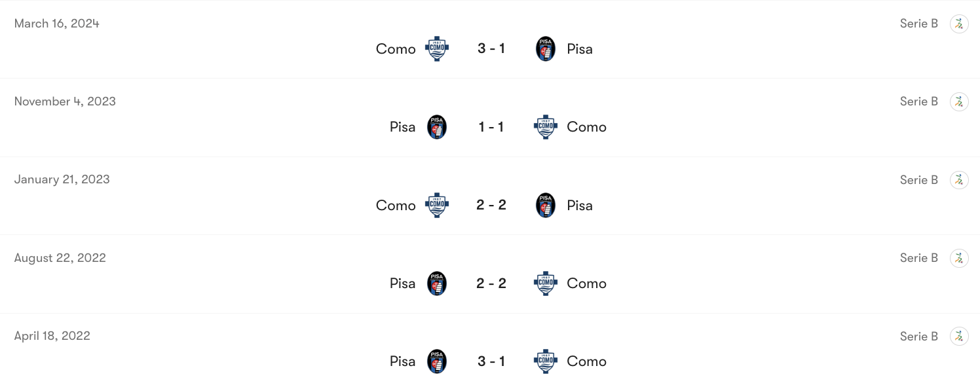Viewport: 980px width, 385px height.
Task: Click the Pisa badge in the March 16 match
Action: (x=545, y=48)
